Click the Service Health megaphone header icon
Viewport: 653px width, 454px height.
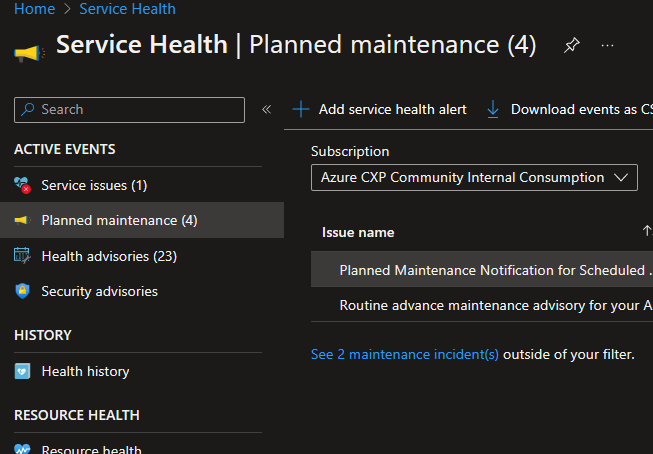coord(29,53)
